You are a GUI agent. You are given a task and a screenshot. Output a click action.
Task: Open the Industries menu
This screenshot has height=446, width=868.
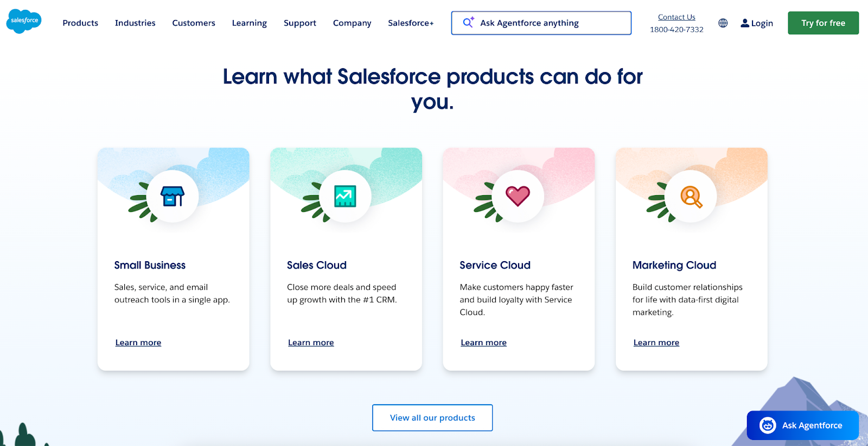tap(135, 23)
